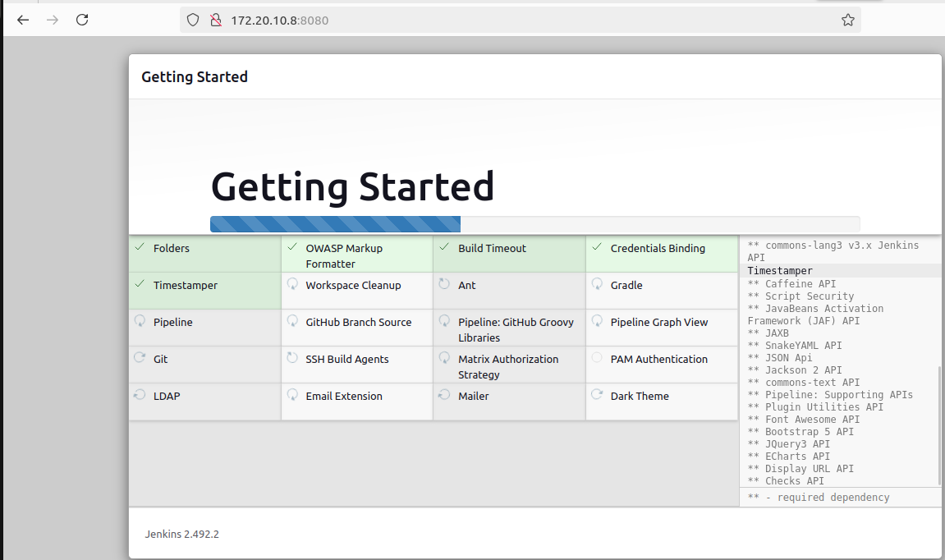The width and height of the screenshot is (945, 560).
Task: Click the Dark Theme plugin label
Action: point(640,396)
